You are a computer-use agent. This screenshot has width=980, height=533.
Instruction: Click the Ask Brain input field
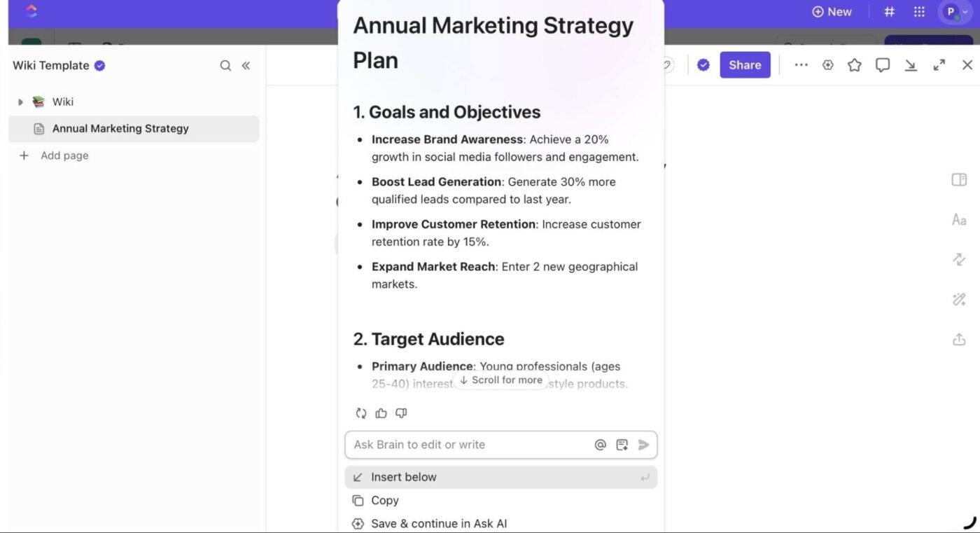[469, 444]
